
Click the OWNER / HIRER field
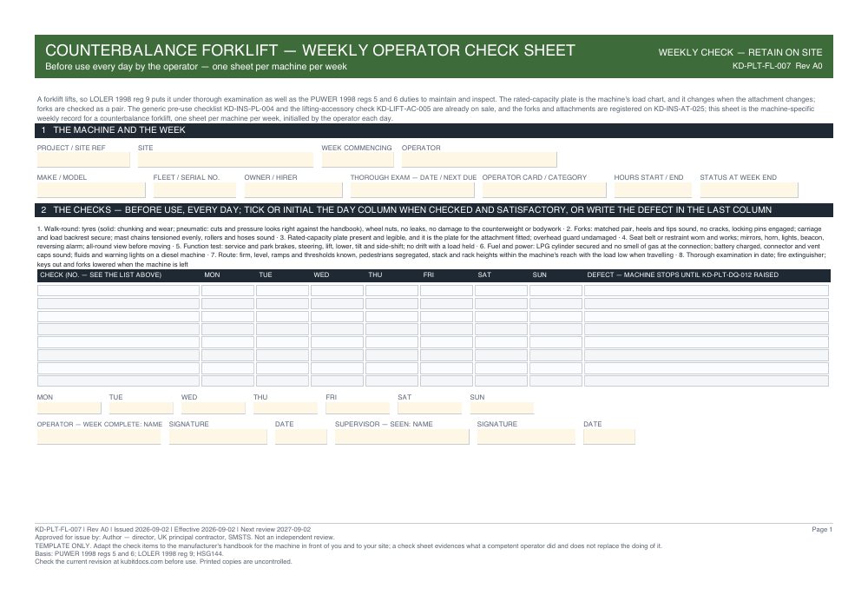(293, 190)
